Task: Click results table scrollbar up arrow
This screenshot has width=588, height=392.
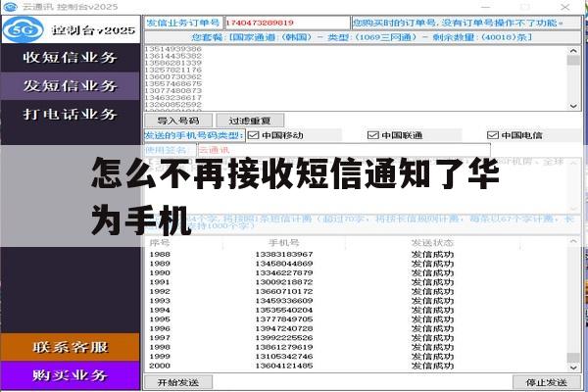Action: point(573,242)
